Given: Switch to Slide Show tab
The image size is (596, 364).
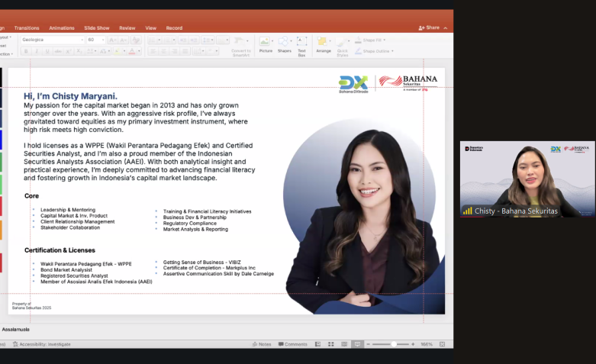Looking at the screenshot, I should point(97,28).
